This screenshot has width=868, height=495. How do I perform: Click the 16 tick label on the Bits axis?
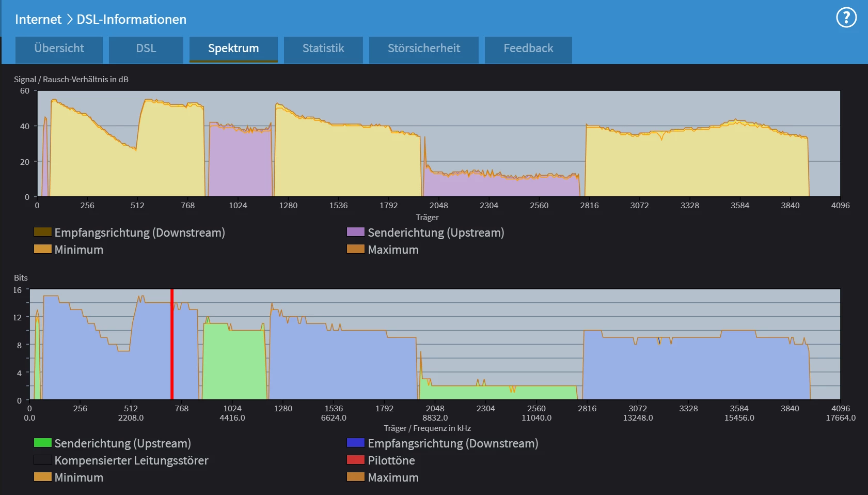point(18,290)
